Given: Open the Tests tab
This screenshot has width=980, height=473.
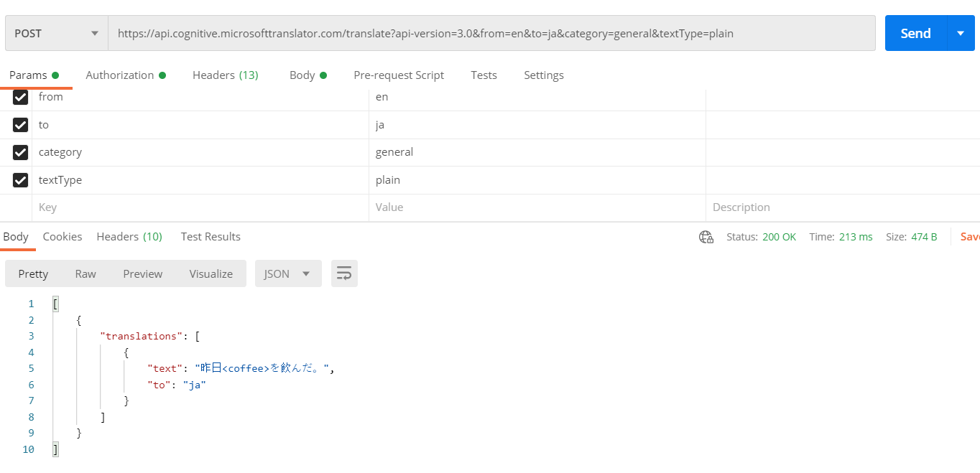Looking at the screenshot, I should [x=484, y=75].
